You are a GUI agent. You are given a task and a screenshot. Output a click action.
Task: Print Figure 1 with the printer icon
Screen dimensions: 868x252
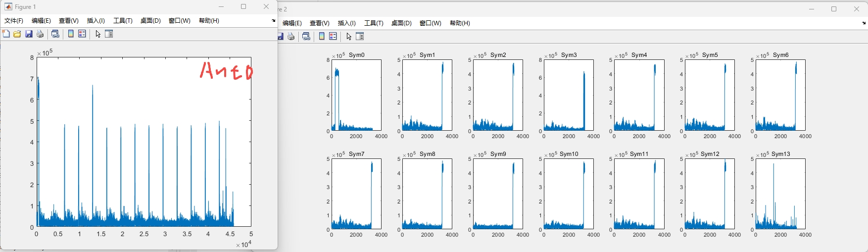click(40, 34)
